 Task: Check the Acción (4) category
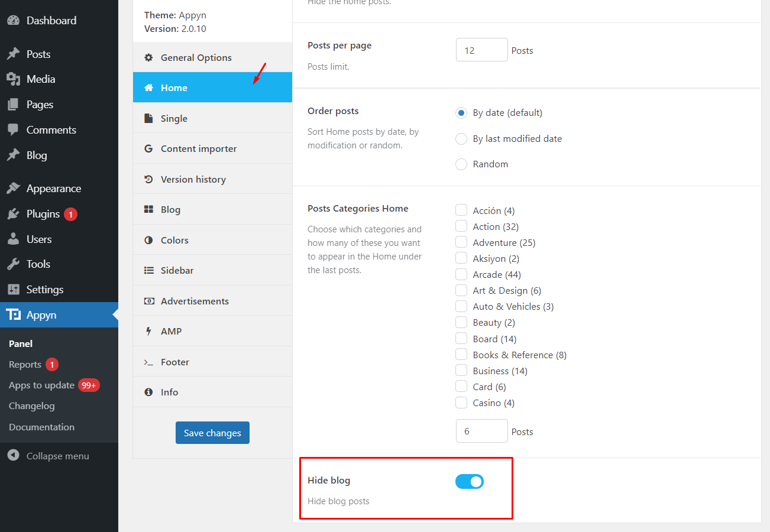tap(461, 210)
